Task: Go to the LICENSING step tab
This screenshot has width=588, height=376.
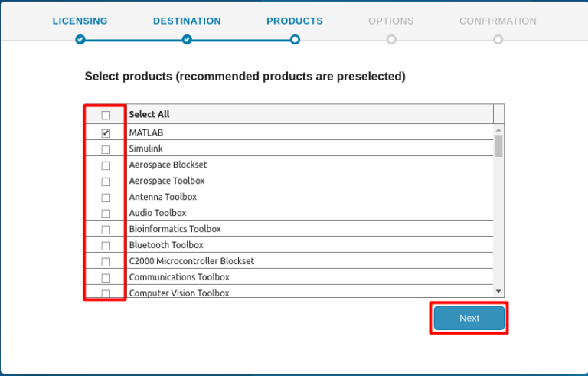Action: click(x=80, y=21)
